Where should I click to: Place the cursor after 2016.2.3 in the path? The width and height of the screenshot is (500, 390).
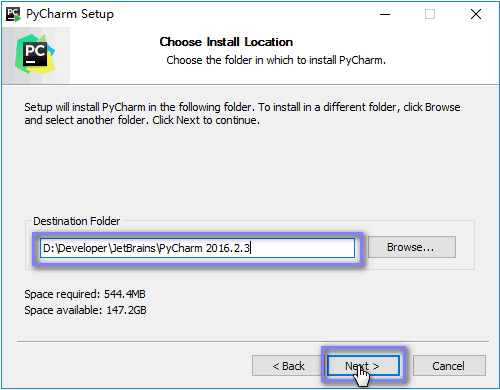click(251, 248)
